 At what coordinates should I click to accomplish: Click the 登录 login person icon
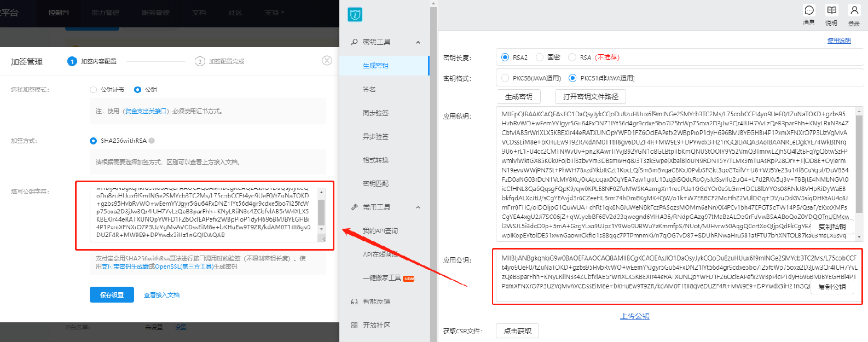[x=854, y=10]
